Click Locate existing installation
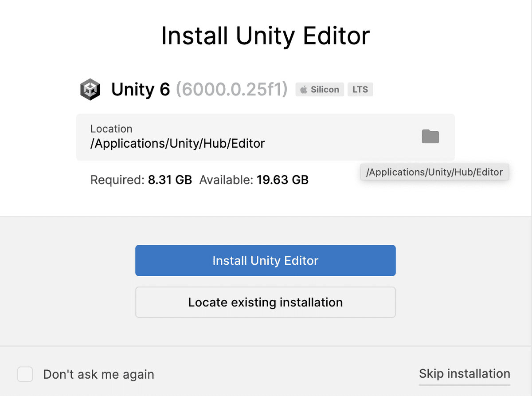 (265, 302)
